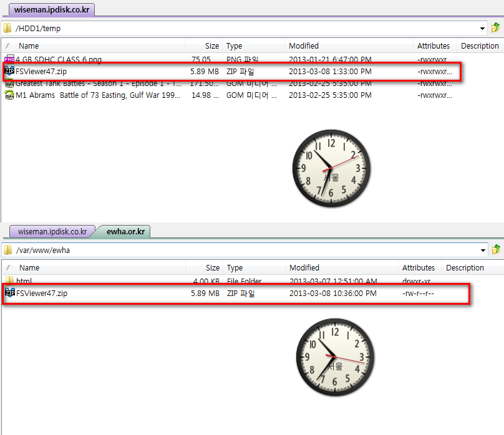
Task: Click the folder icon beside /HDD1/temp path
Action: click(7, 28)
